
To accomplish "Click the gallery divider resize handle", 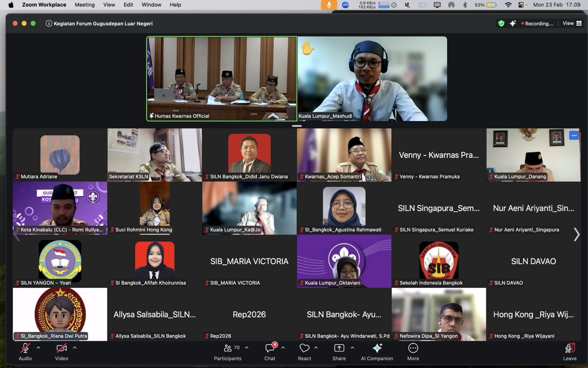I will (297, 126).
